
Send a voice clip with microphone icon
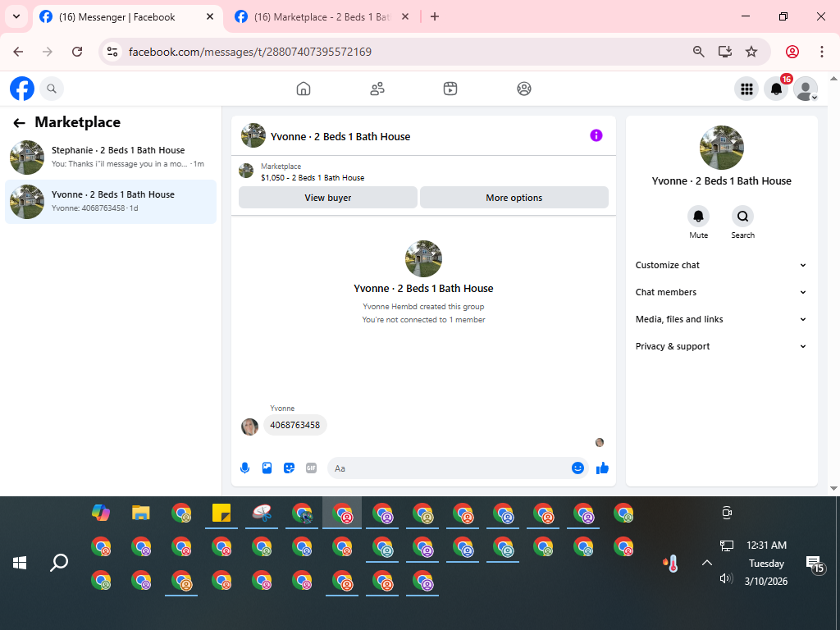point(244,468)
